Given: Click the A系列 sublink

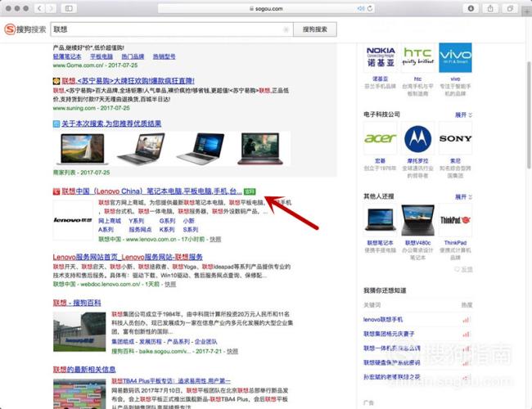Looking at the screenshot, I should coord(106,230).
